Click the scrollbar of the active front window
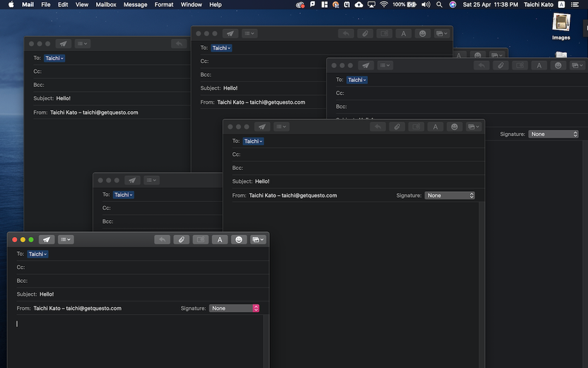The height and width of the screenshot is (368, 588). pyautogui.click(x=266, y=342)
